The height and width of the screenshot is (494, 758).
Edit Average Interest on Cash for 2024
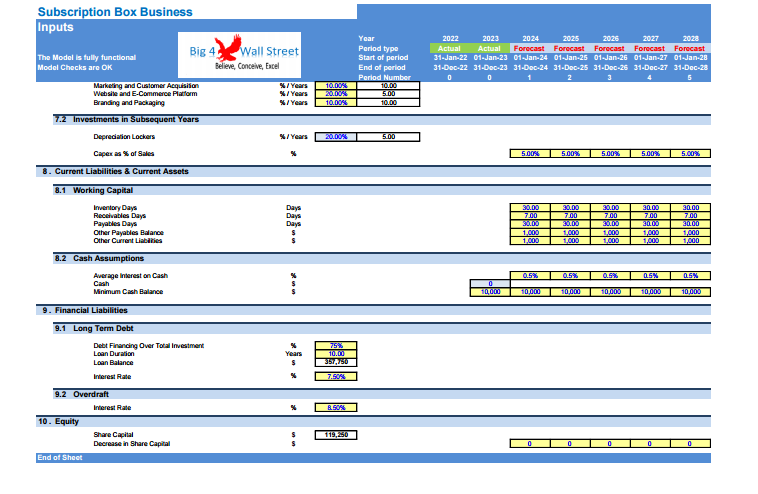tap(530, 276)
